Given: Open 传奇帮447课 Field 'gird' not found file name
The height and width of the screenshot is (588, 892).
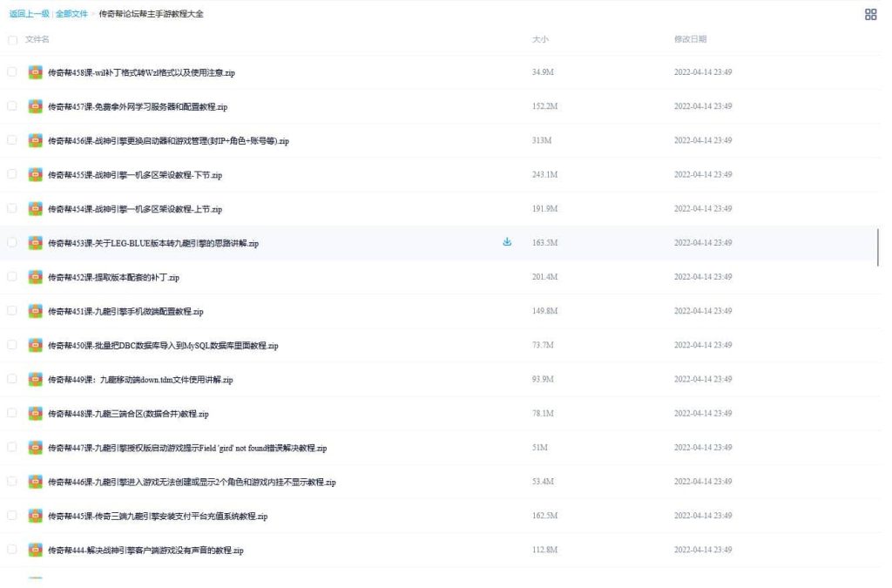Looking at the screenshot, I should point(187,448).
